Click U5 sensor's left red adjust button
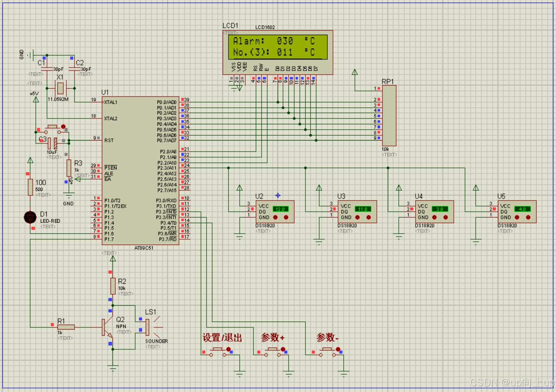 pos(517,217)
